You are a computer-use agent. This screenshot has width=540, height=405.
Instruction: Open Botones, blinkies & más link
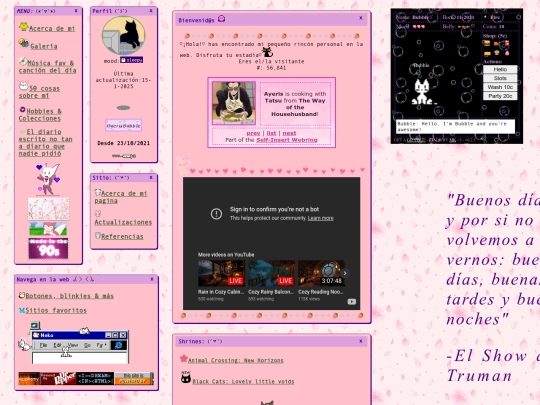[70, 296]
